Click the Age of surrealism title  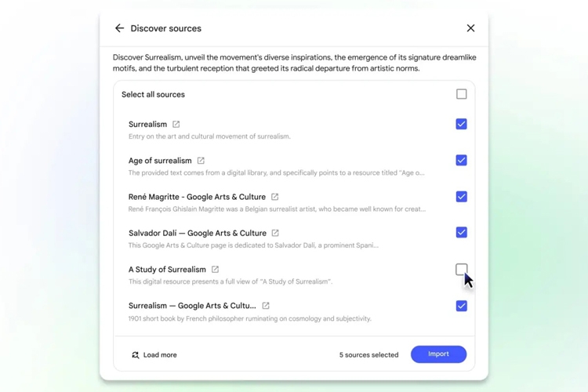coord(160,161)
